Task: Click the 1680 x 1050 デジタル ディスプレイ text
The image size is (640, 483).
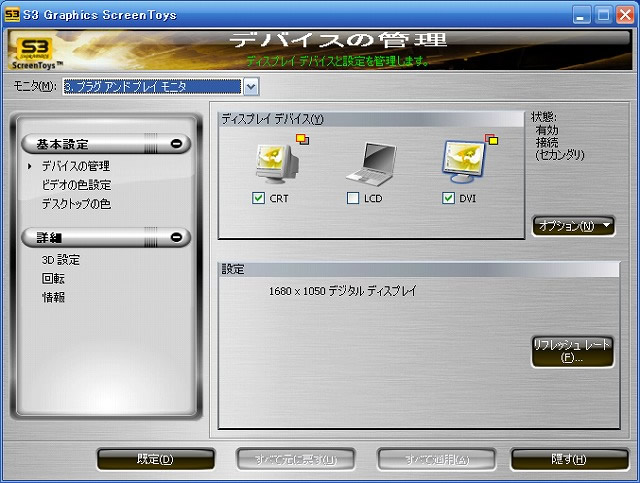Action: (342, 291)
